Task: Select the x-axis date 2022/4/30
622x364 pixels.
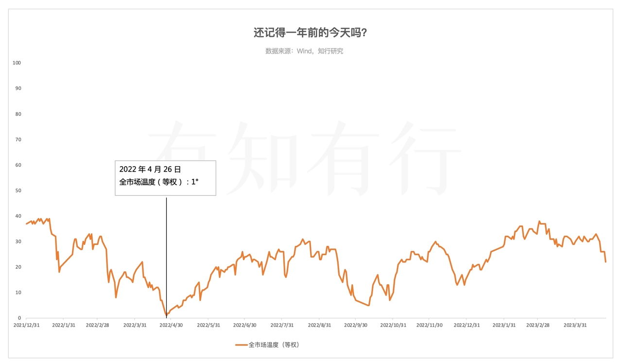Action: 172,325
